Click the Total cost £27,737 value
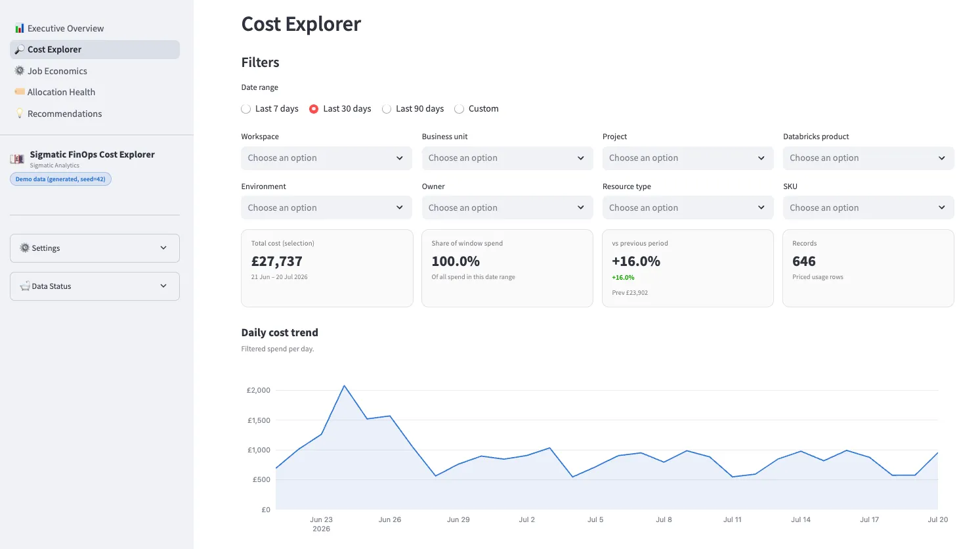Screen dimensions: 980x549 tap(277, 261)
